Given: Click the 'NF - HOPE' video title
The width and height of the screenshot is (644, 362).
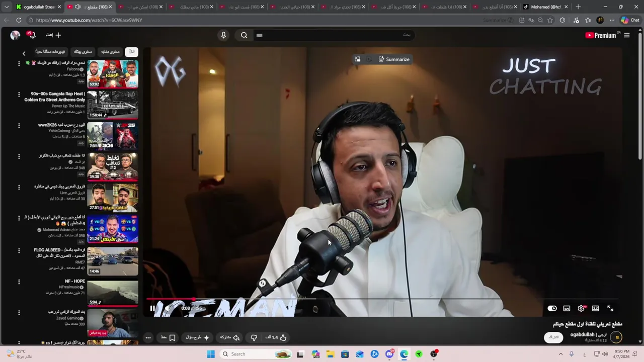Looking at the screenshot, I should pos(75,281).
